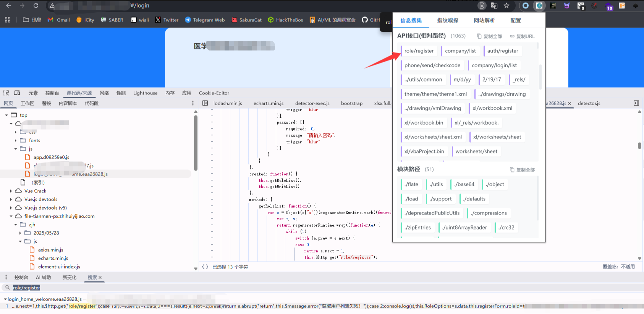Open the 元素 DevTools tab

click(33, 93)
